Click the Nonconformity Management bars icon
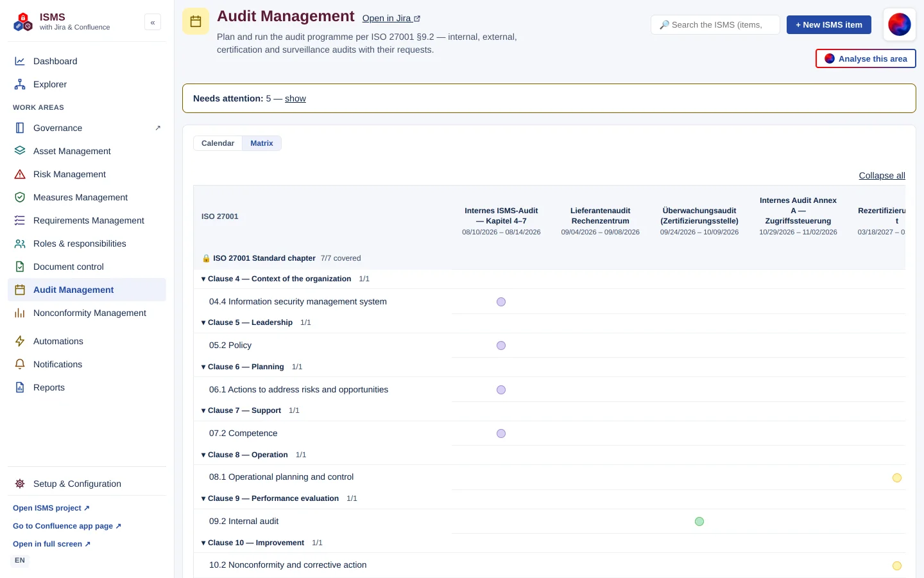The image size is (924, 578). tap(20, 313)
